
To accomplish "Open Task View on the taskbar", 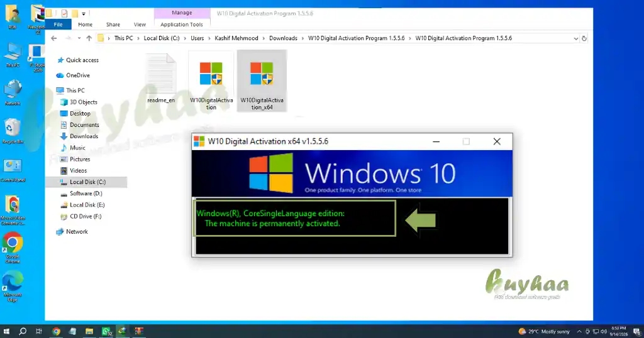I will tap(39, 331).
